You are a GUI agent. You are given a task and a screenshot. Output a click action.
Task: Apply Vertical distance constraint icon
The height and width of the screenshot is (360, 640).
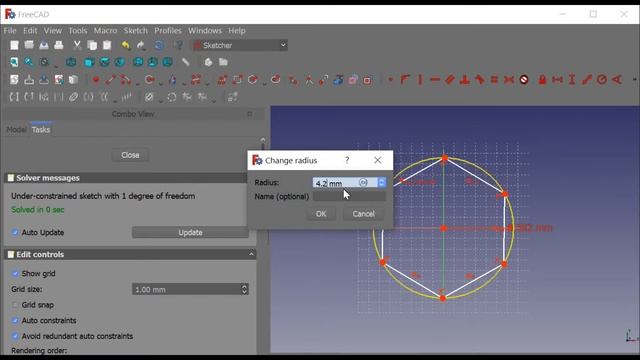[x=572, y=80]
